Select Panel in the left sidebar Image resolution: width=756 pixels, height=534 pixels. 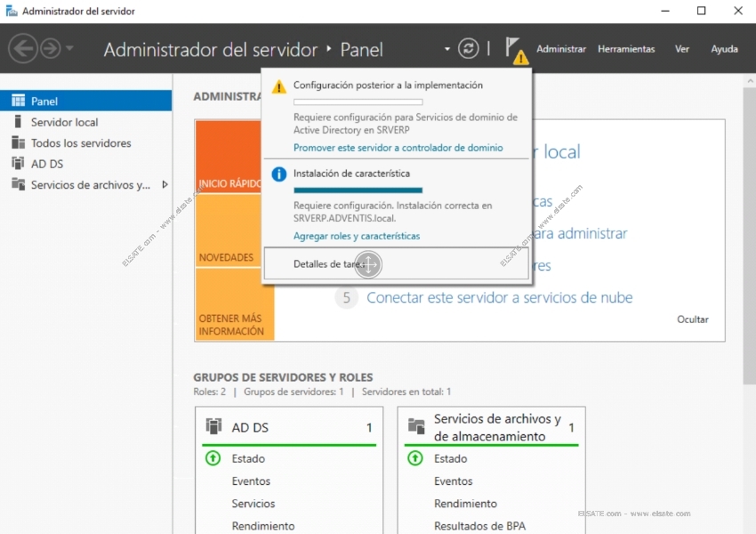coord(85,101)
